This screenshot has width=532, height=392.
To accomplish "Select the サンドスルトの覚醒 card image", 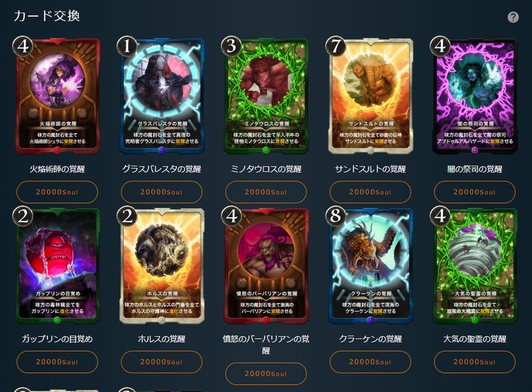I will click(x=370, y=96).
